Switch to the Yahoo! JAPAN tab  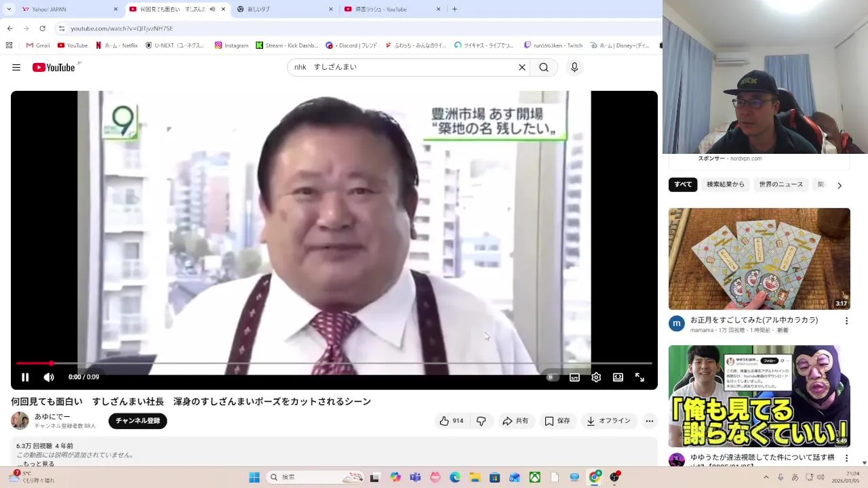pyautogui.click(x=69, y=9)
